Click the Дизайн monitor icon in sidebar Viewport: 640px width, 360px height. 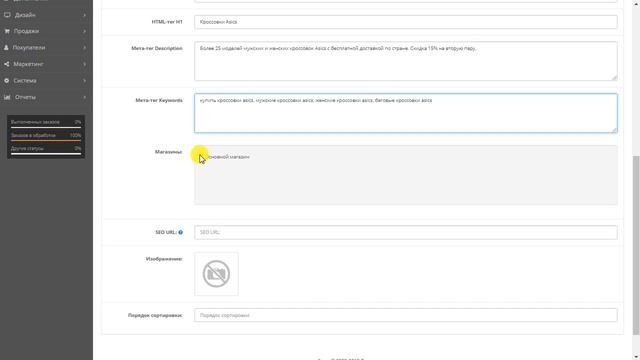coord(7,15)
